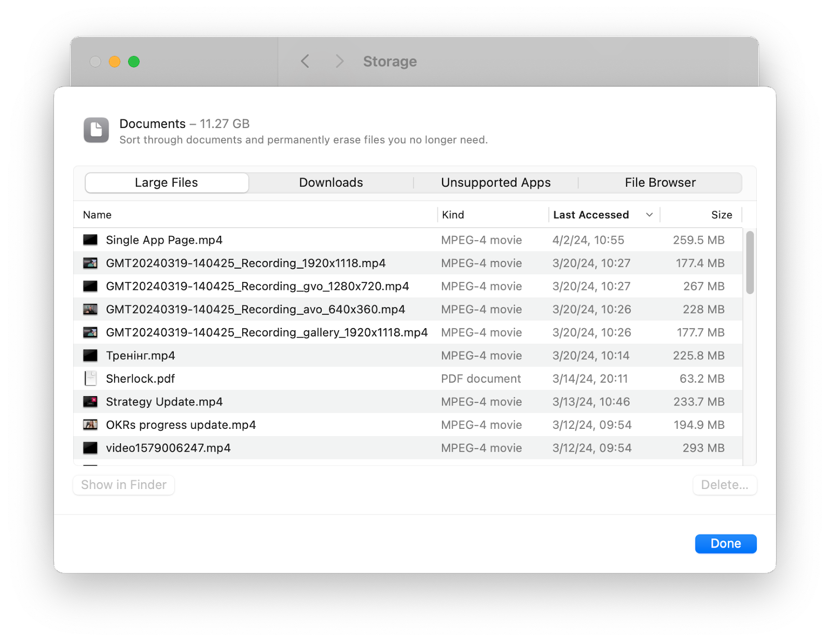Sort files by the Kind column
830x644 pixels.
point(453,215)
